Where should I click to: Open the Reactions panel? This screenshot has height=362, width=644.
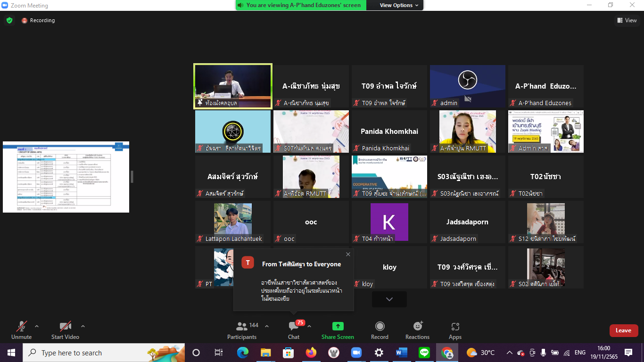(417, 326)
